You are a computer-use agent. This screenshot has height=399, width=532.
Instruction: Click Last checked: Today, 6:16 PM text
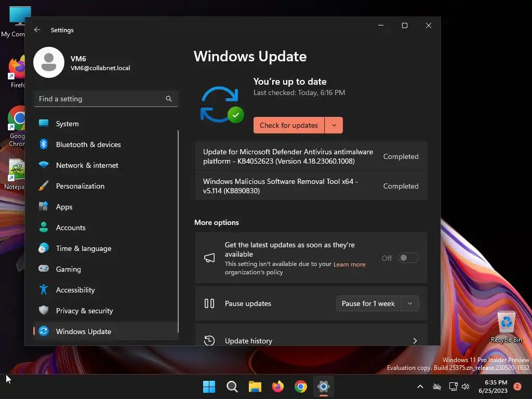[x=299, y=92]
